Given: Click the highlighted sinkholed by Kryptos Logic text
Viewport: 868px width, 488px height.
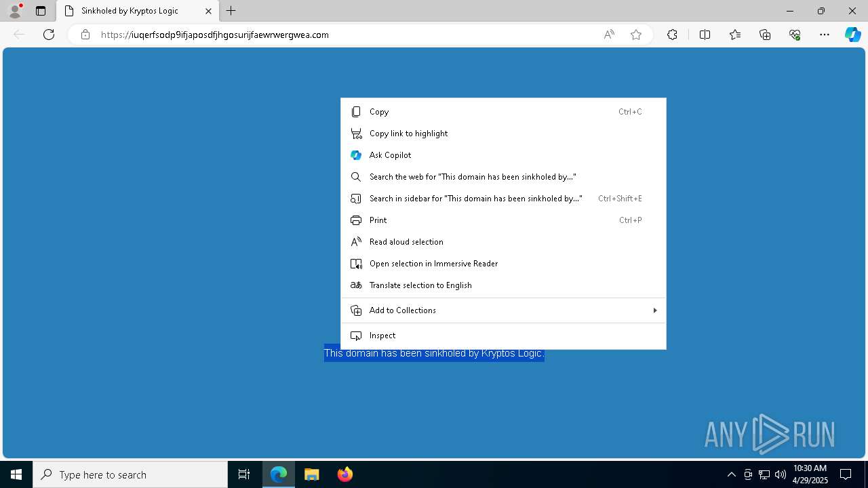Looking at the screenshot, I should [x=434, y=354].
